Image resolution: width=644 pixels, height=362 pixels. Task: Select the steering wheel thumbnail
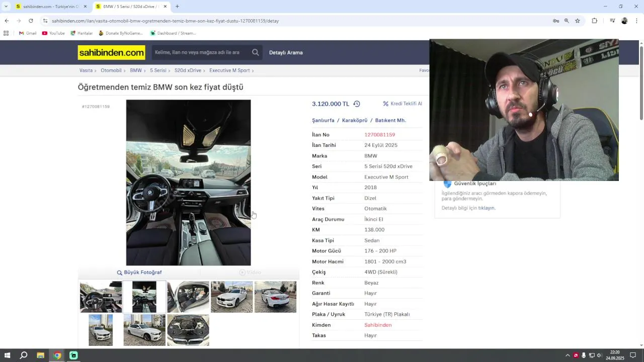pos(101,297)
